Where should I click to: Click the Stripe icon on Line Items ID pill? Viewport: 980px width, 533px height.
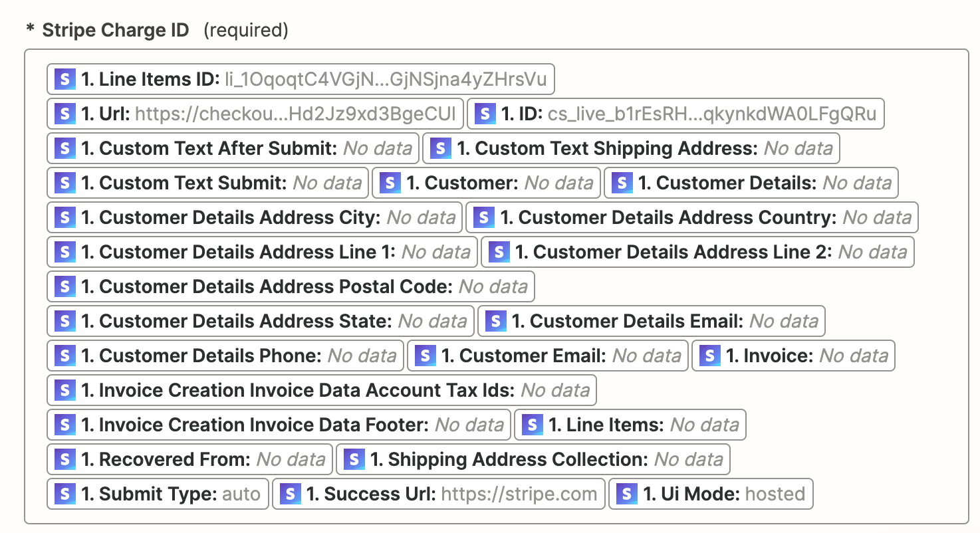pos(64,80)
